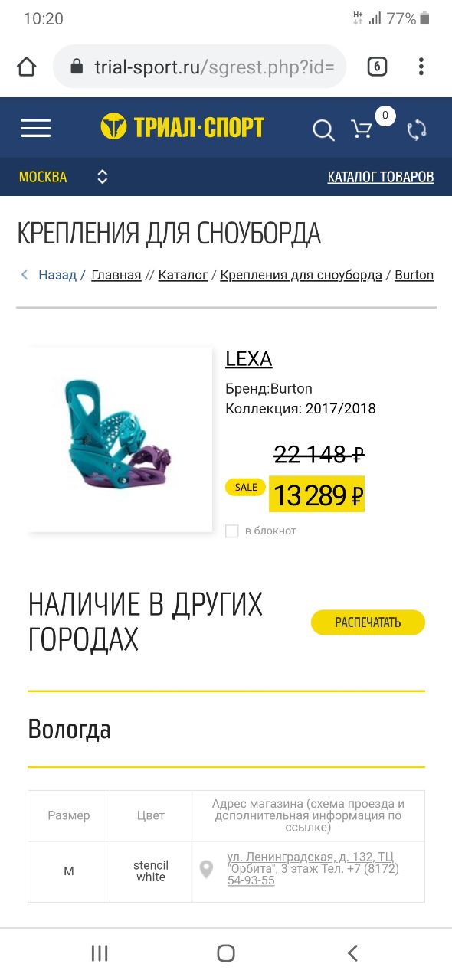This screenshot has width=452, height=980.
Task: Tap the map pin beside store address
Action: click(206, 870)
